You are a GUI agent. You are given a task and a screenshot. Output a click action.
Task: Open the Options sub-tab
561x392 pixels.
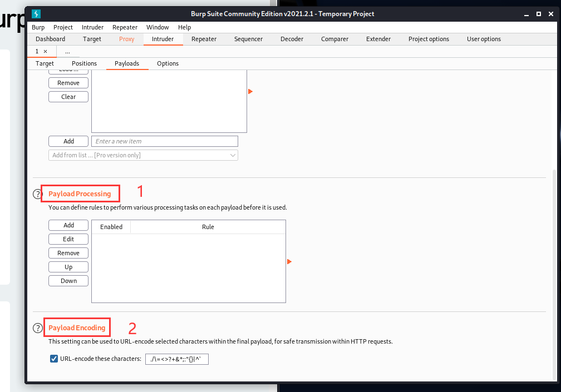coord(168,63)
